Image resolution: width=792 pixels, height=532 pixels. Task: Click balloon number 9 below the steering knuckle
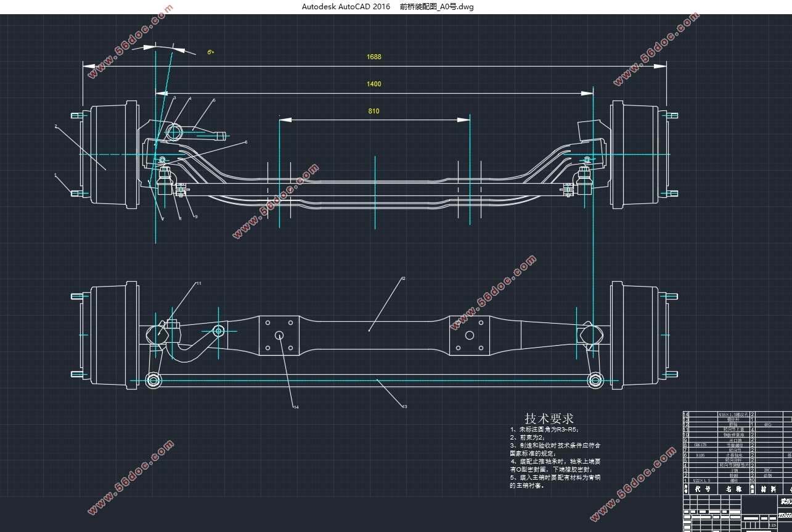pyautogui.click(x=196, y=216)
